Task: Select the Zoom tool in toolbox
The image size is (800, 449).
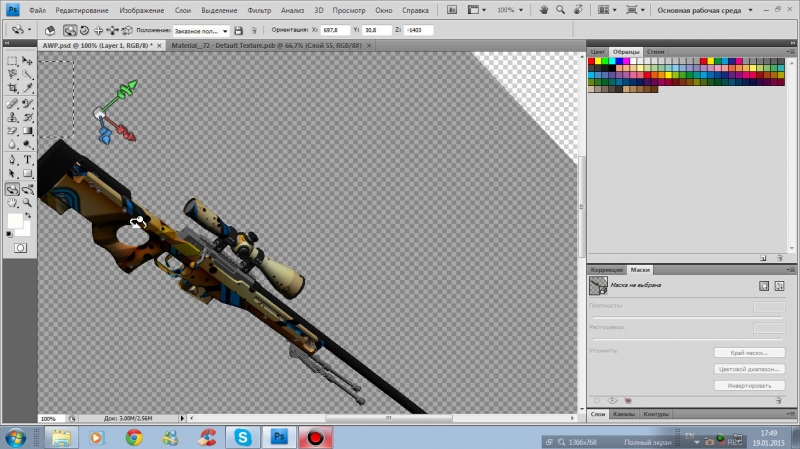Action: pos(28,203)
